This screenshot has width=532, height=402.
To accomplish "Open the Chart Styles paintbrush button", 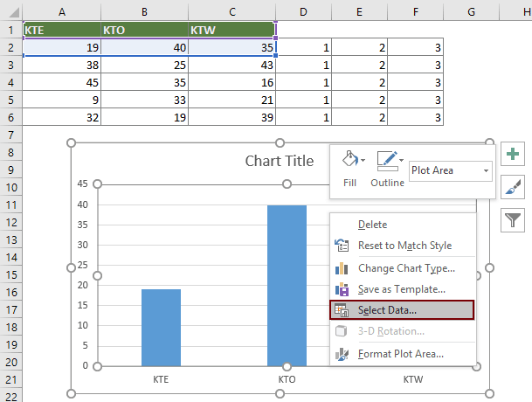I will pos(512,187).
